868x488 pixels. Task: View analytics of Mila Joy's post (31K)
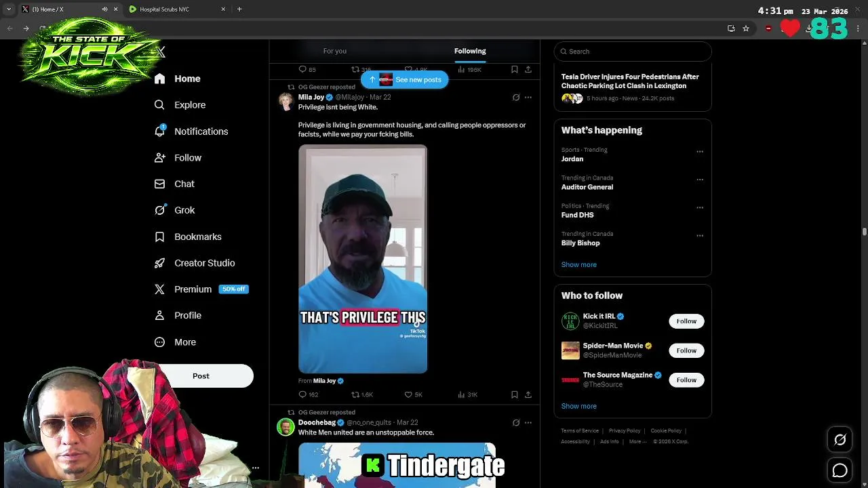click(x=468, y=394)
